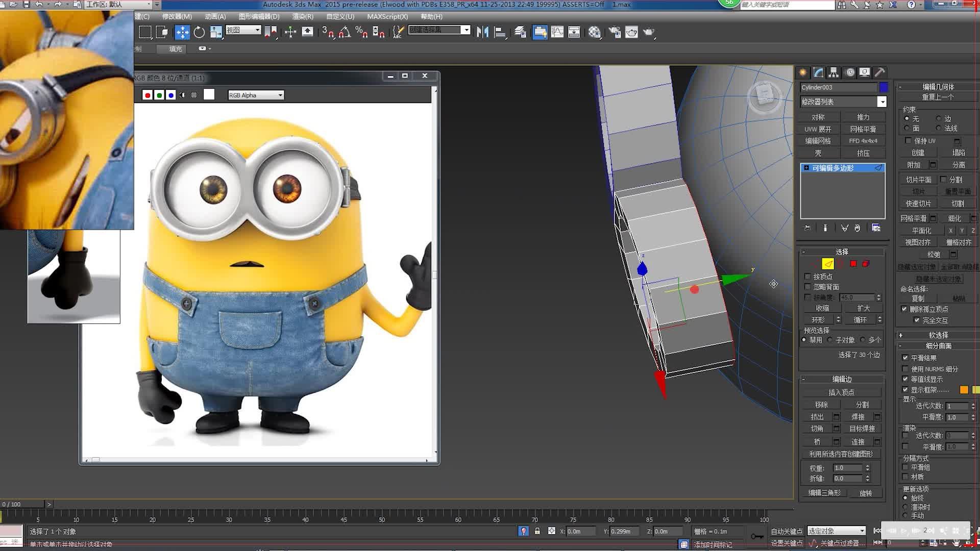Toggle spinner snap
The image size is (980, 551).
(378, 32)
